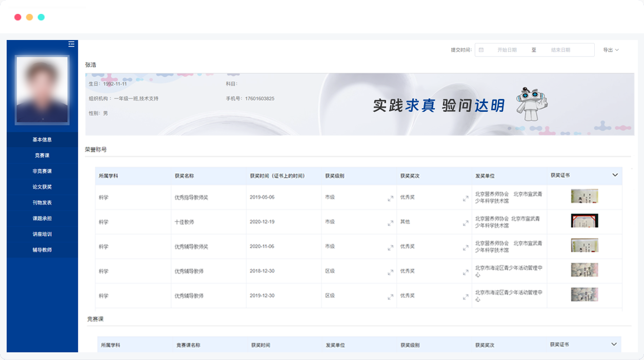Expand 其他 award cell in 十佳教师 row
The height and width of the screenshot is (360, 644).
[x=466, y=223]
